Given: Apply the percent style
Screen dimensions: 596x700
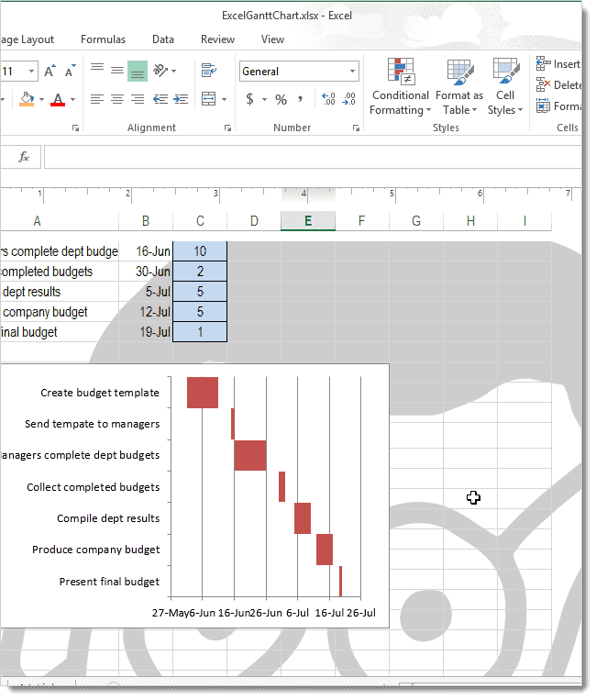Looking at the screenshot, I should [281, 99].
